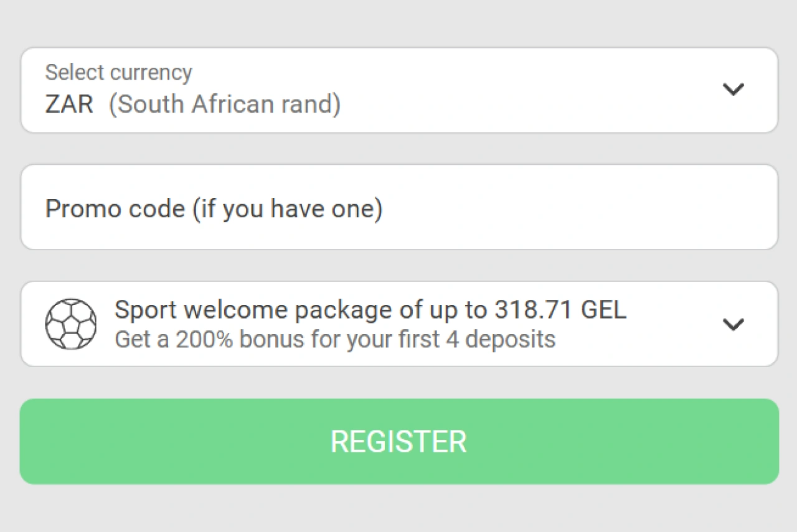Click the word REGISTER on the button
This screenshot has height=532, width=797.
[x=398, y=442]
